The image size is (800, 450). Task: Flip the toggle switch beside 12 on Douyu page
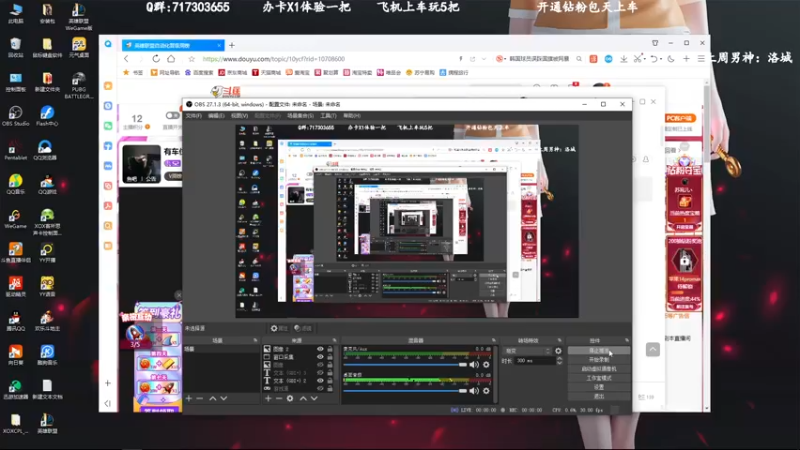pos(172,115)
